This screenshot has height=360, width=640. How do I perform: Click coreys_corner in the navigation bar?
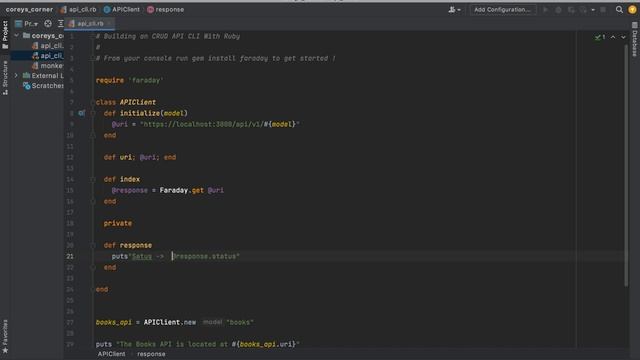(29, 9)
